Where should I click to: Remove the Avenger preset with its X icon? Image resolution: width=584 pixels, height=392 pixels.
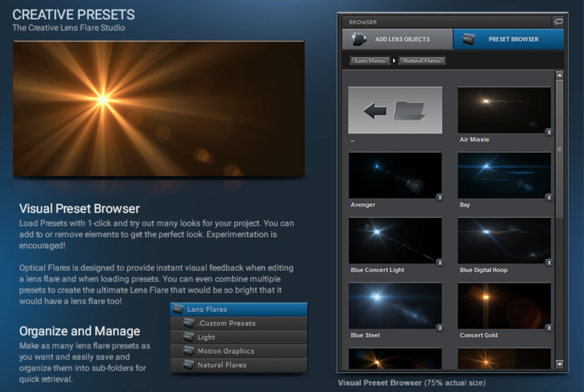point(440,198)
